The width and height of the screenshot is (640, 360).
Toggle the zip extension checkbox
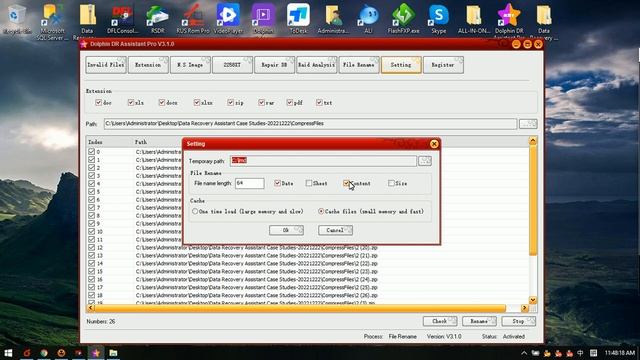(x=231, y=102)
